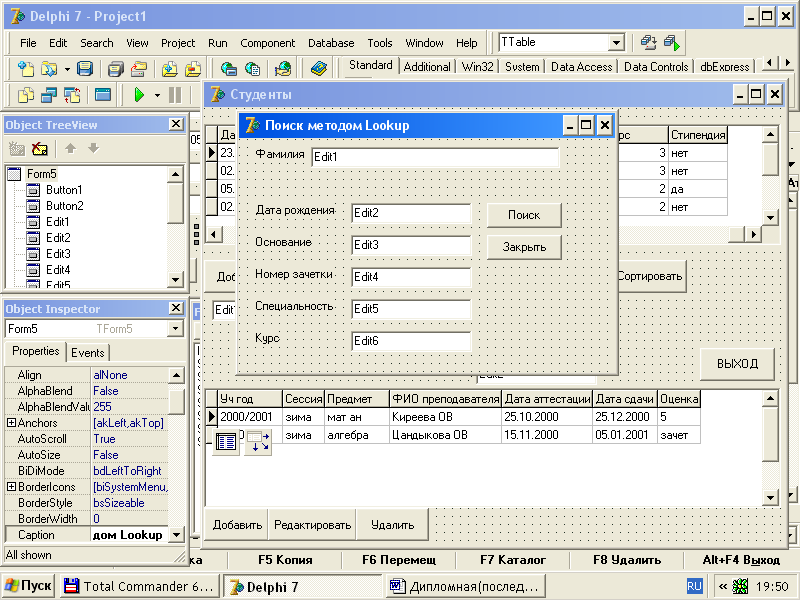Click the Save All toolbar icon
The height and width of the screenshot is (600, 800).
tap(116, 68)
